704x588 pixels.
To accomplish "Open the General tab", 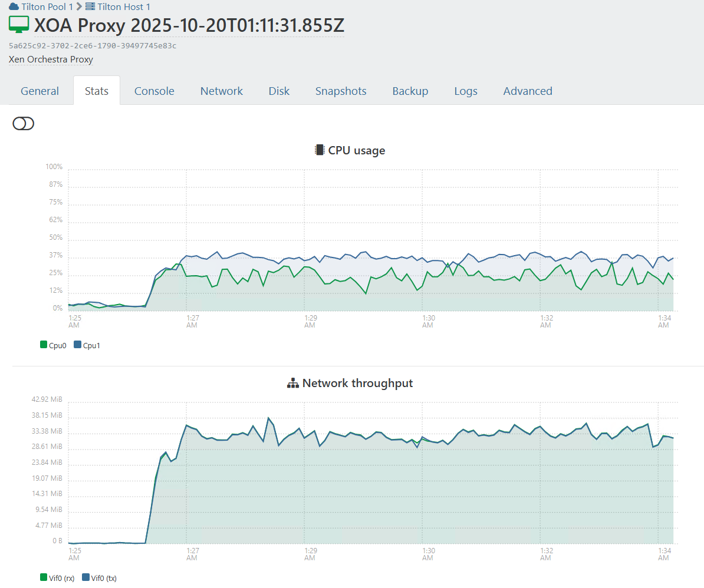I will (40, 91).
